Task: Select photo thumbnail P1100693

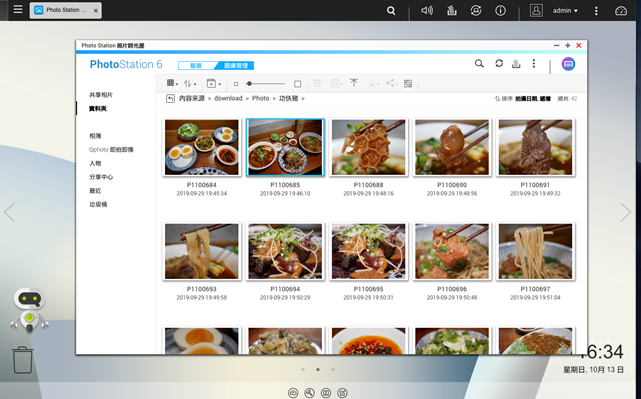Action: [202, 251]
